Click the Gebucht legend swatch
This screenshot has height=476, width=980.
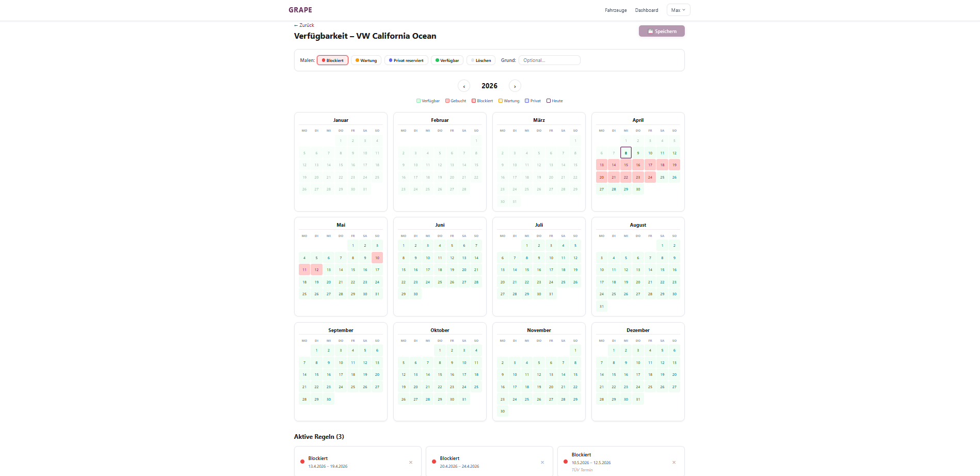[447, 101]
